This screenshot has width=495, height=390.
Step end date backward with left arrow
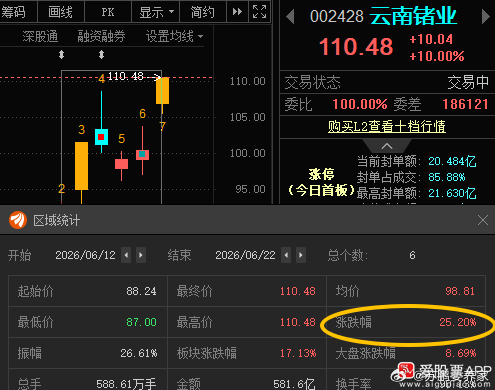tap(286, 255)
